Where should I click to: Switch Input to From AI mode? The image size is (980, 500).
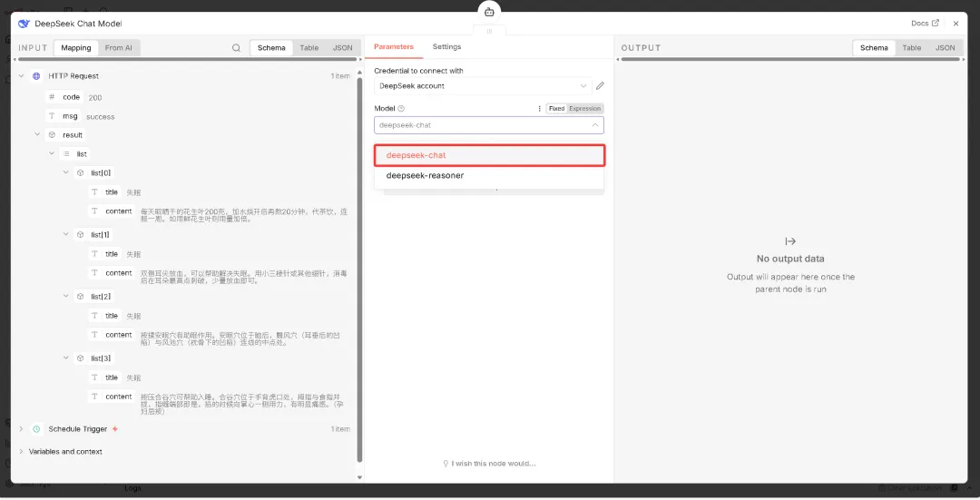click(x=119, y=47)
